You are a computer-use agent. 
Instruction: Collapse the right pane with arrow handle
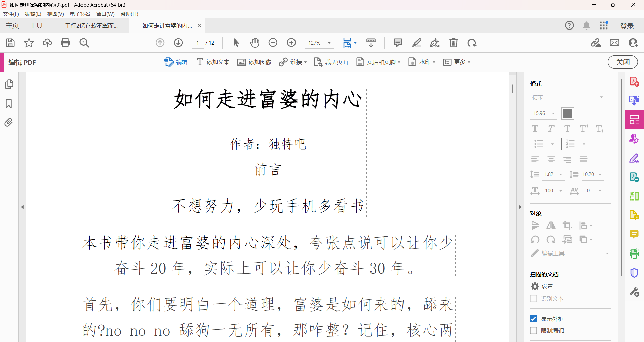click(520, 207)
